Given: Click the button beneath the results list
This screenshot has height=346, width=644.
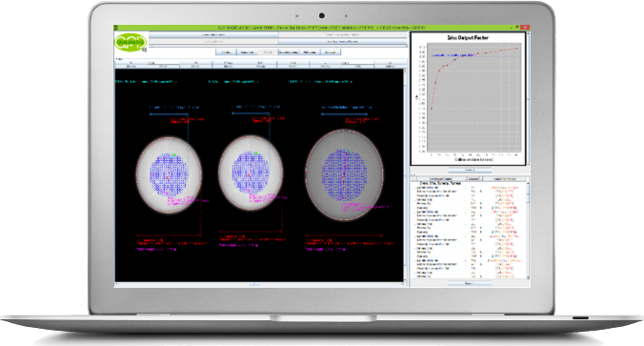Looking at the screenshot, I should (470, 283).
